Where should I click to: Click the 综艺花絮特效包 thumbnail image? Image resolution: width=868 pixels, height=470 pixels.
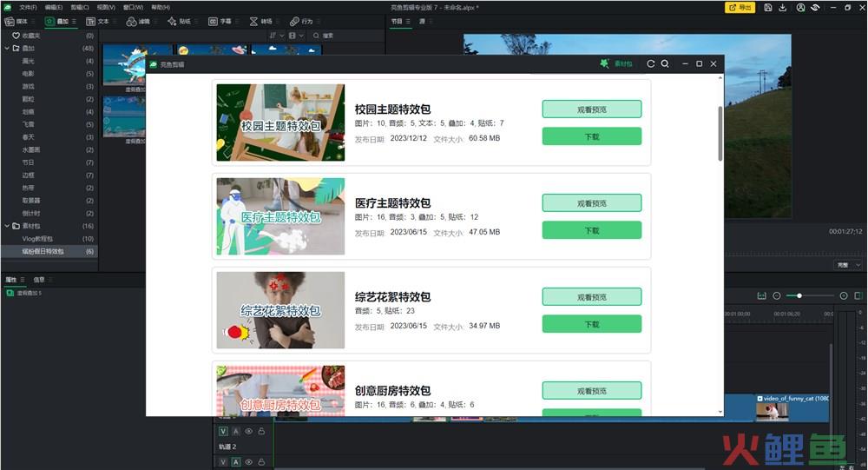click(280, 310)
